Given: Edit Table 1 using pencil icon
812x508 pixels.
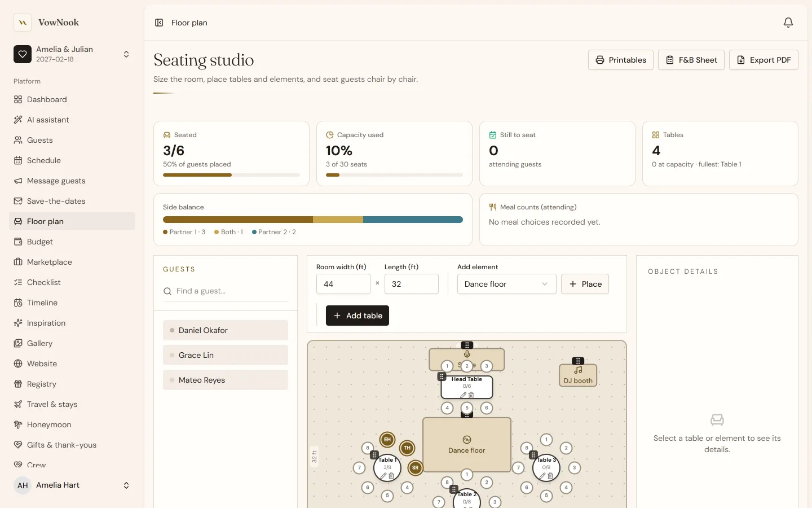Looking at the screenshot, I should pyautogui.click(x=383, y=476).
